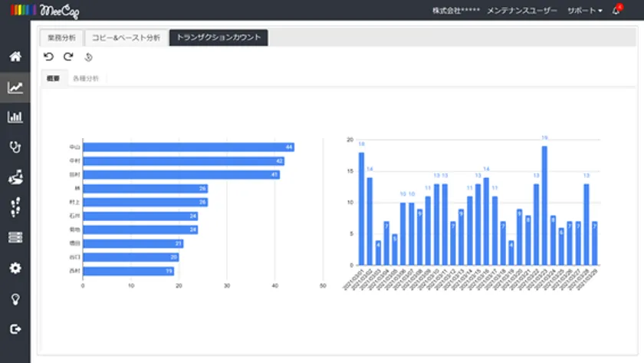Click the メンテナンスユーザー user link

[x=522, y=11]
